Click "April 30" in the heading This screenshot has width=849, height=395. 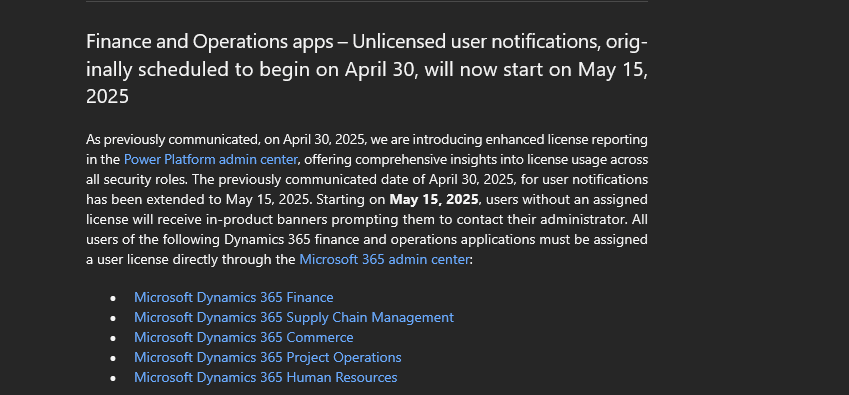[x=381, y=69]
